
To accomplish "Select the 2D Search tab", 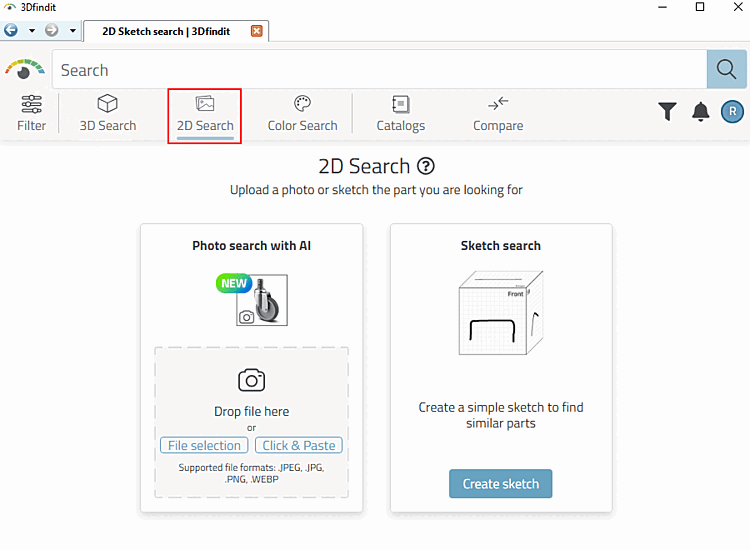I will point(205,114).
